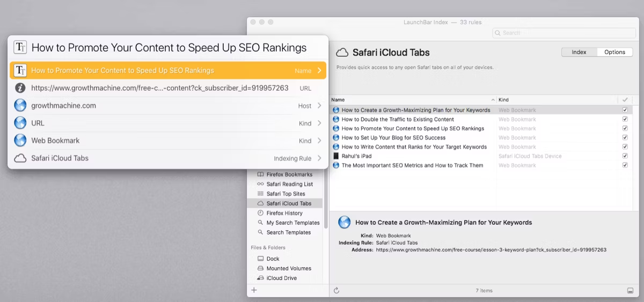Image resolution: width=644 pixels, height=302 pixels.
Task: Toggle checkbox for The Most Important SEO Metrics
Action: pyautogui.click(x=625, y=165)
